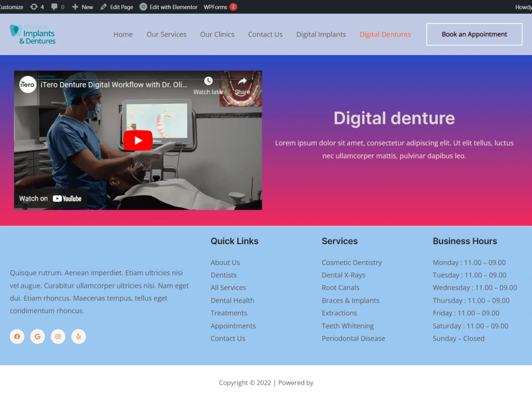This screenshot has height=399, width=532.
Task: Open About Us quick link
Action: 225,263
